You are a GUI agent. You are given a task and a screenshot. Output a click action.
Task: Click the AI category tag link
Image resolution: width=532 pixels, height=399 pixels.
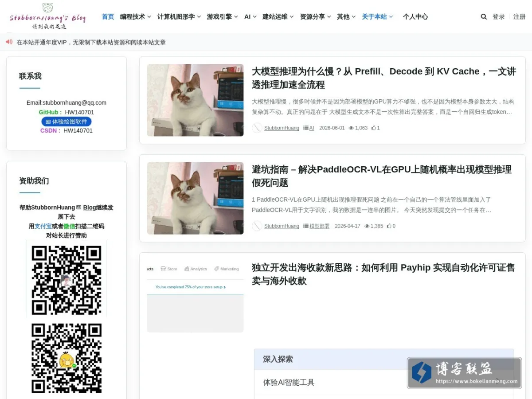[312, 128]
